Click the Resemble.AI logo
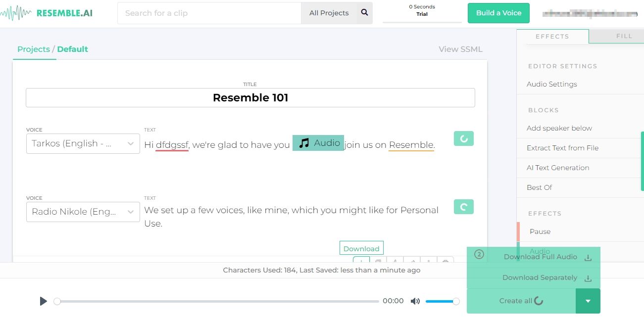Screen dimensions: 644x318 point(47,13)
